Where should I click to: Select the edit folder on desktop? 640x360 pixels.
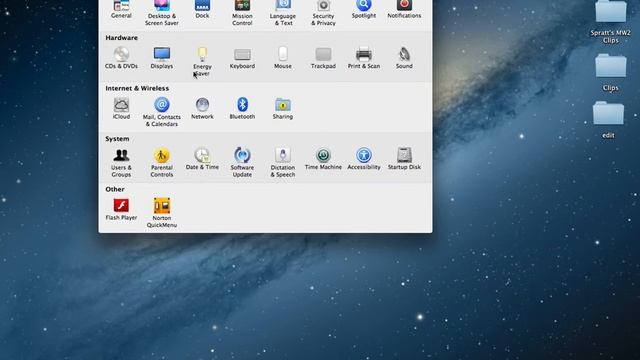(608, 120)
